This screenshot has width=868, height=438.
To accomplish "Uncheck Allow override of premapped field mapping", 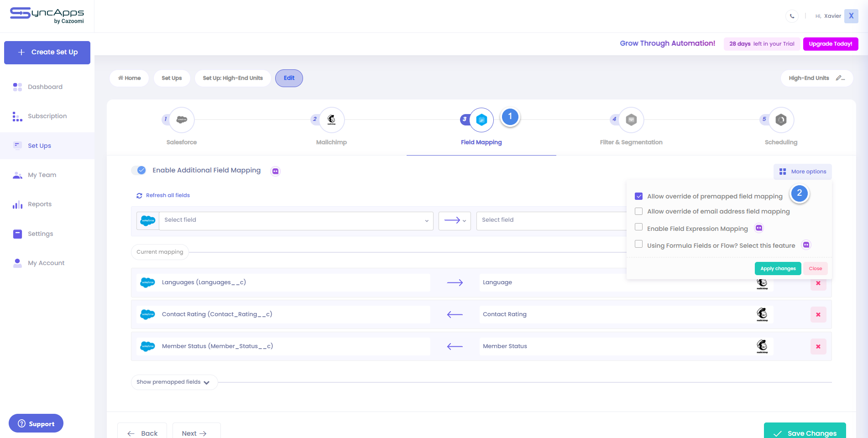I will click(638, 196).
